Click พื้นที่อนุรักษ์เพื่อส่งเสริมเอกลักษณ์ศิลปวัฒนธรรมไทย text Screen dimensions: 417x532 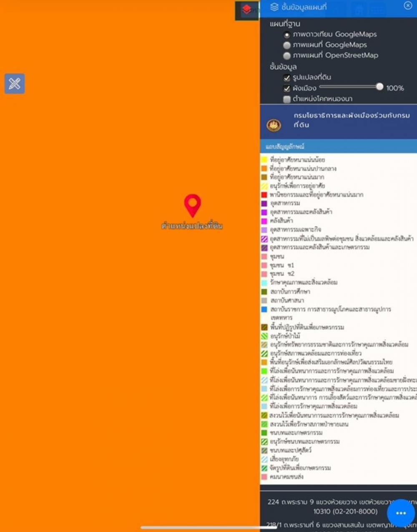[331, 362]
